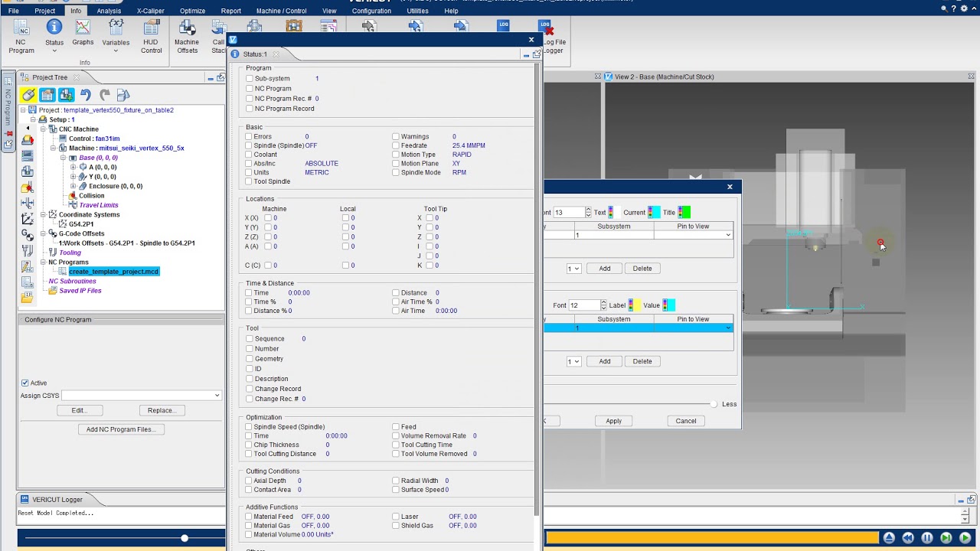Click the Collision side icon in Project Tree
Screen dimensions: 980x551
28,187
